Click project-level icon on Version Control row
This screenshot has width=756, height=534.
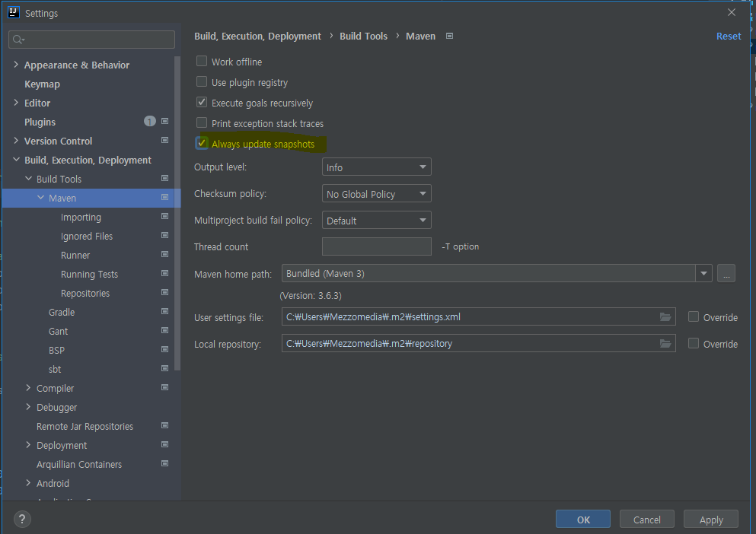pyautogui.click(x=165, y=140)
